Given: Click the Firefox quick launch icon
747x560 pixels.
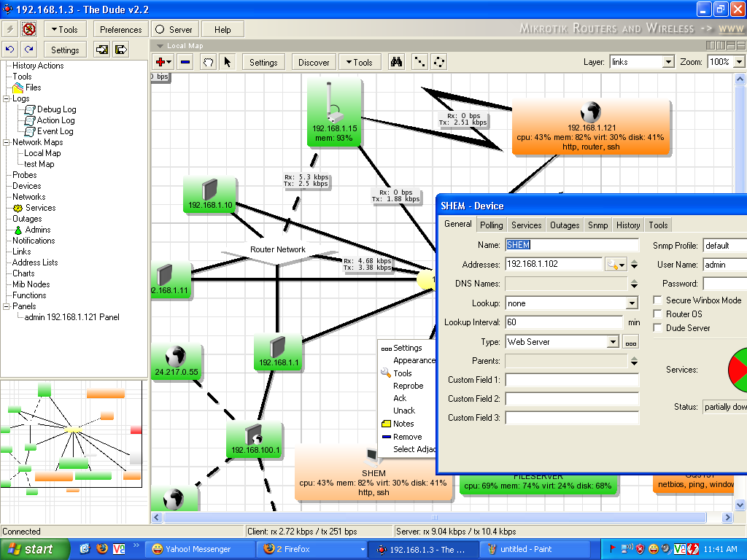Looking at the screenshot, I should coord(102,549).
